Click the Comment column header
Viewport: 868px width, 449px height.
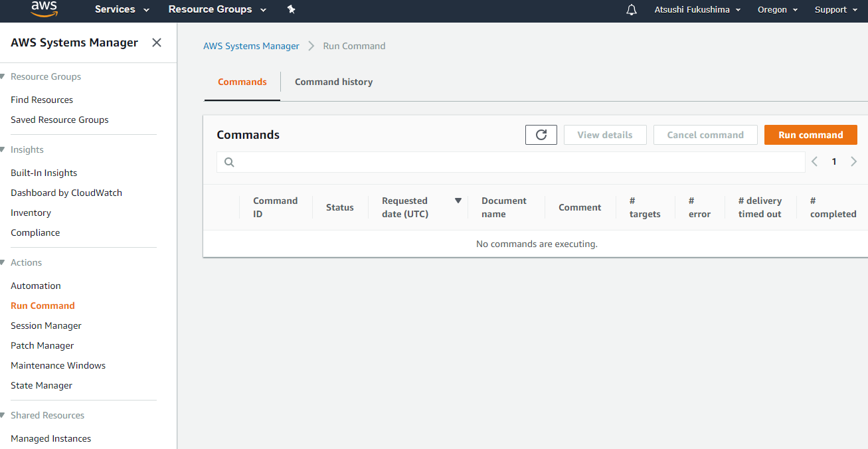pos(580,207)
